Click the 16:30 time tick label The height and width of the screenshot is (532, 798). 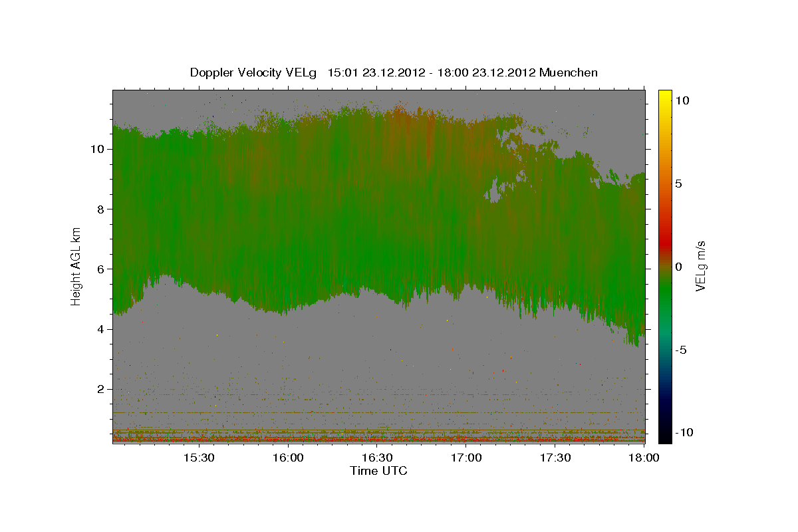[x=377, y=458]
